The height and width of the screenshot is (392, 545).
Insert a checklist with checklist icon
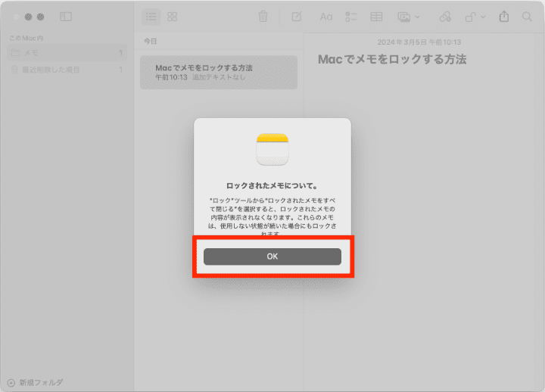point(351,17)
